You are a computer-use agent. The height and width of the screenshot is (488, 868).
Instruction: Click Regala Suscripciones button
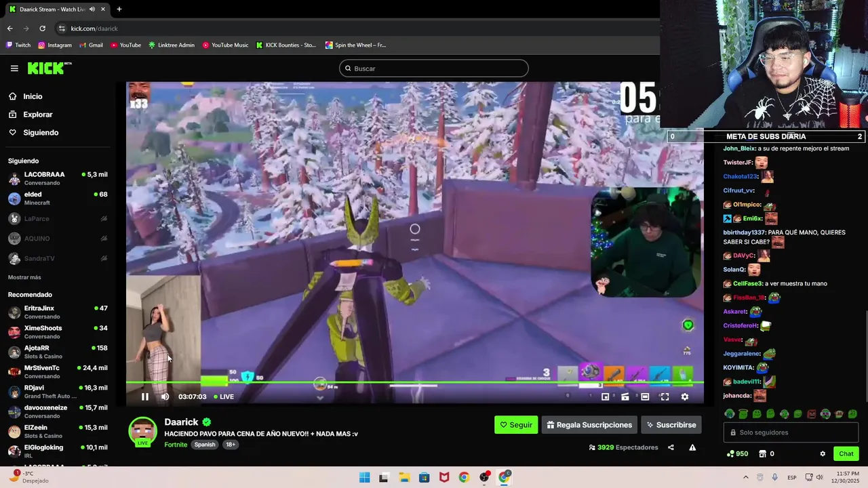tap(589, 425)
